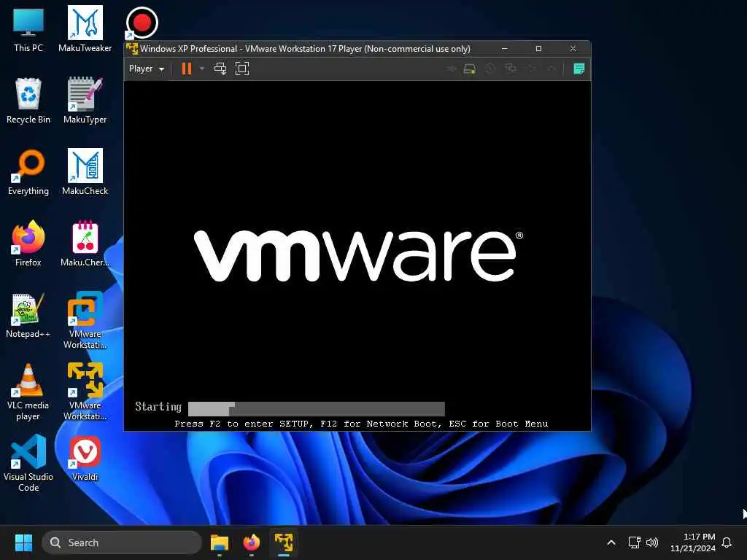Click the hard disk device icon in toolbar
The width and height of the screenshot is (747, 560).
[469, 69]
